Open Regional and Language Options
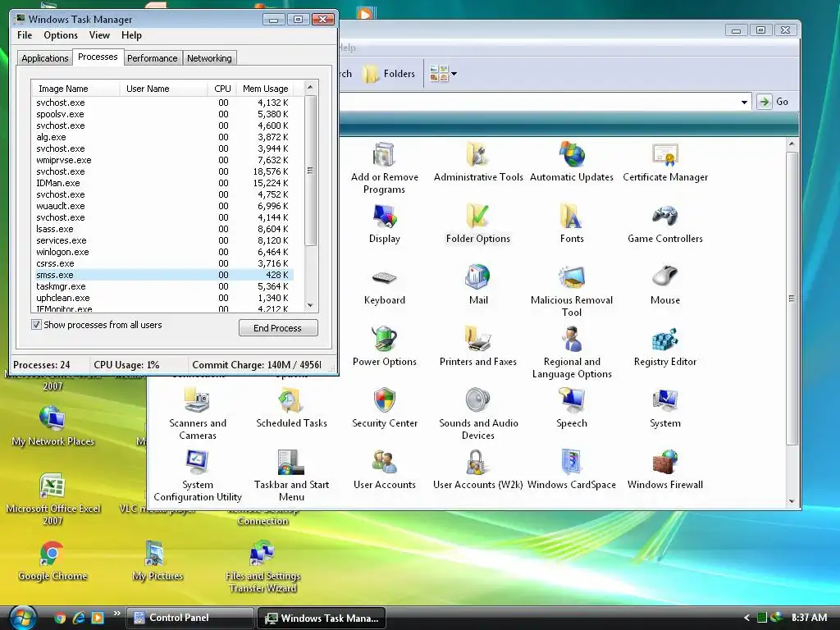The image size is (840, 630). pos(572,353)
